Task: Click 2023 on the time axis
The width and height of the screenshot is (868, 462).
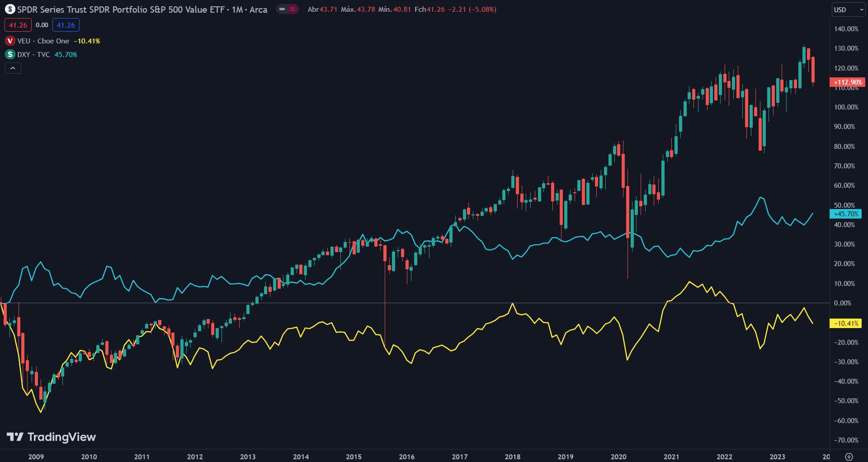Action: click(x=777, y=457)
